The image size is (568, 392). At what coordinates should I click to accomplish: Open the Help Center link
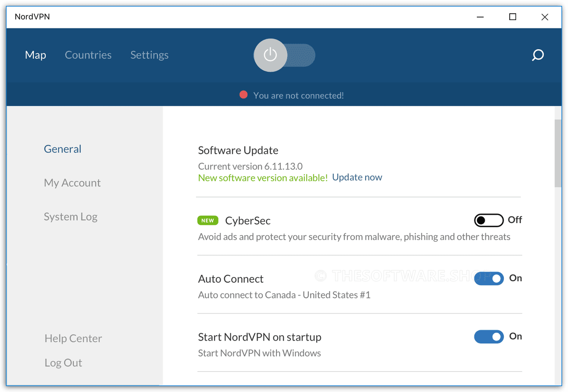(x=73, y=339)
